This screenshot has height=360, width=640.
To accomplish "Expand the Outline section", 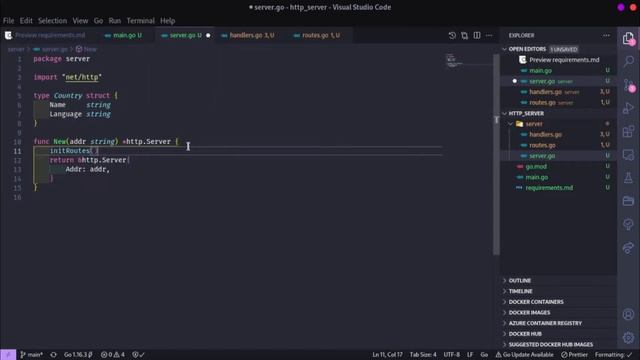I will pyautogui.click(x=519, y=281).
